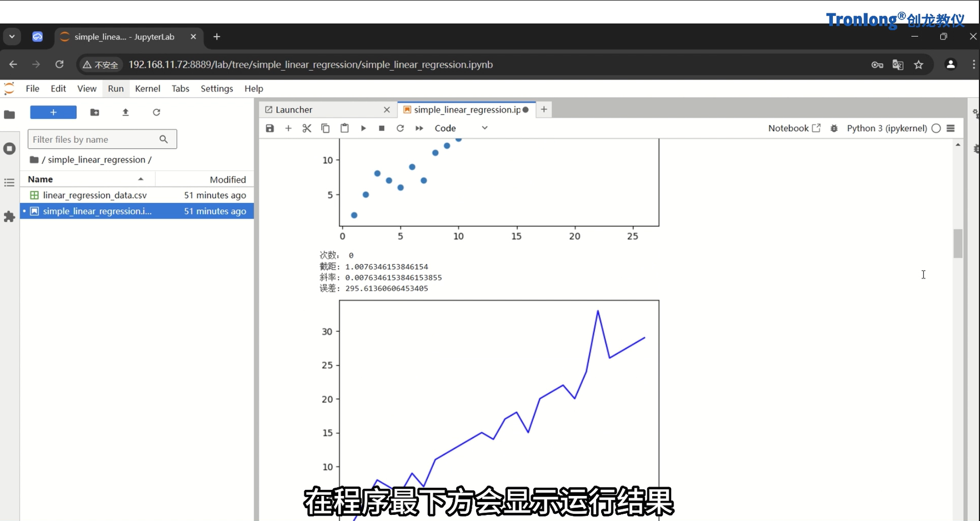Click the Python 3 (ipykernel) kernel name
Image resolution: width=980 pixels, height=521 pixels.
(887, 128)
